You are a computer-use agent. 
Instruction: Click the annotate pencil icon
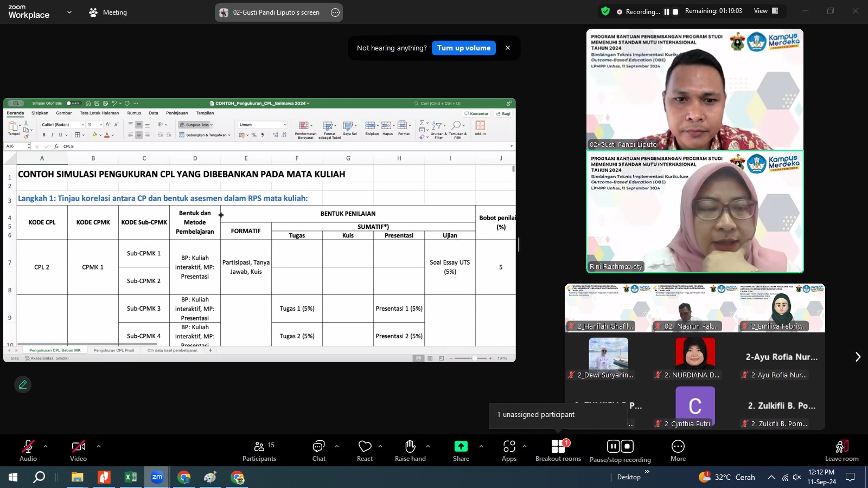tap(23, 384)
